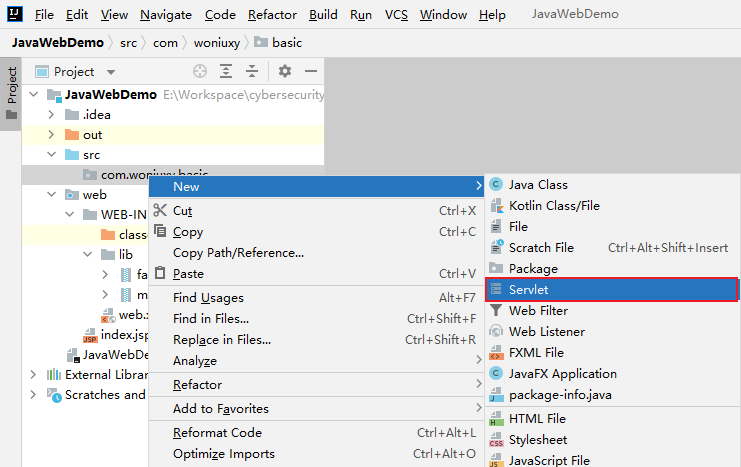
Task: Open the Help menu
Action: coord(492,15)
